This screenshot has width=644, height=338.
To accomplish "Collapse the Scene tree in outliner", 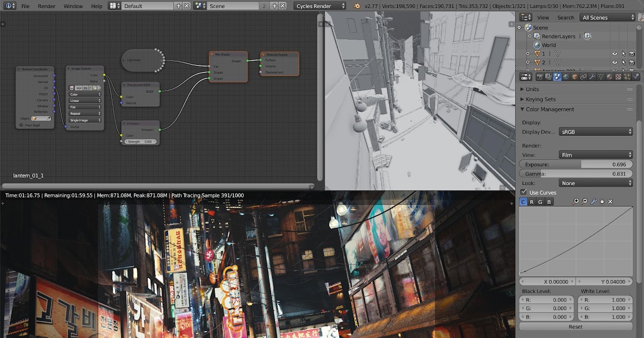I will 520,27.
